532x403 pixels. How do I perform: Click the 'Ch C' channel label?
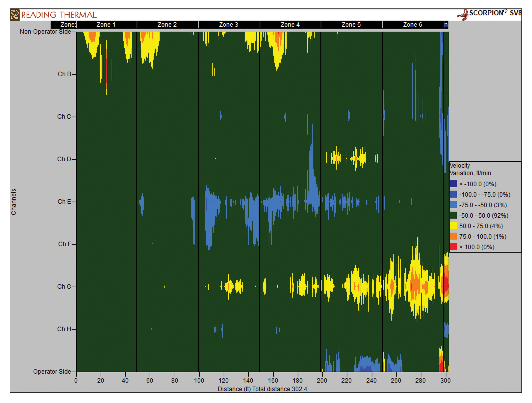click(x=64, y=117)
